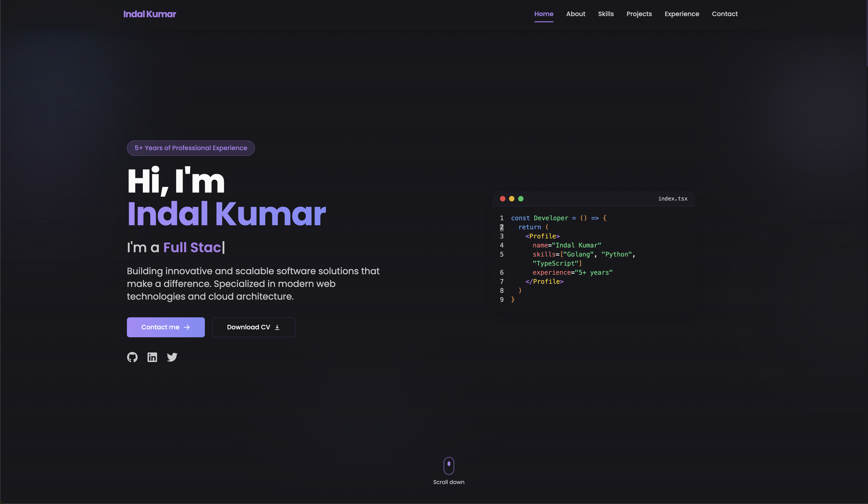Click the red dot in code window
This screenshot has height=504, width=868.
(502, 198)
